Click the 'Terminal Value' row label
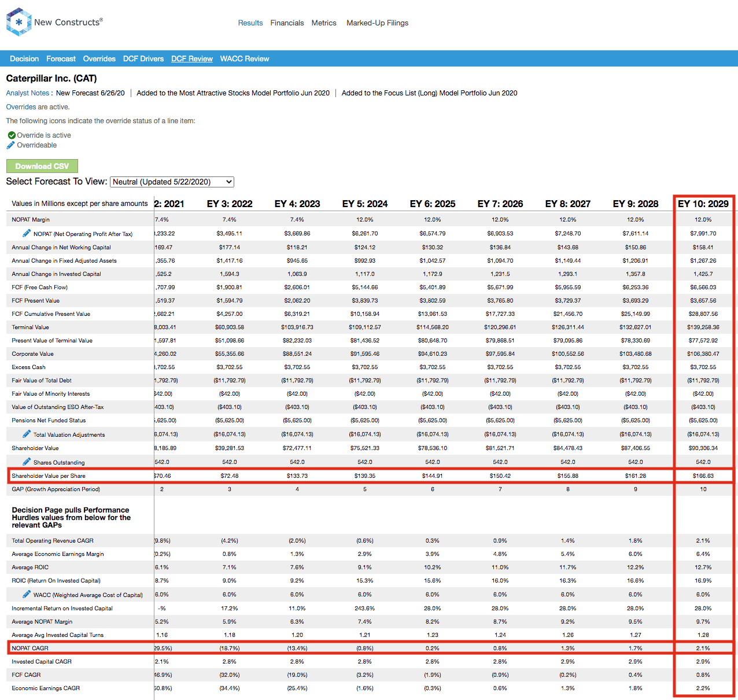Screen dimensions: 738x700 pos(30,327)
